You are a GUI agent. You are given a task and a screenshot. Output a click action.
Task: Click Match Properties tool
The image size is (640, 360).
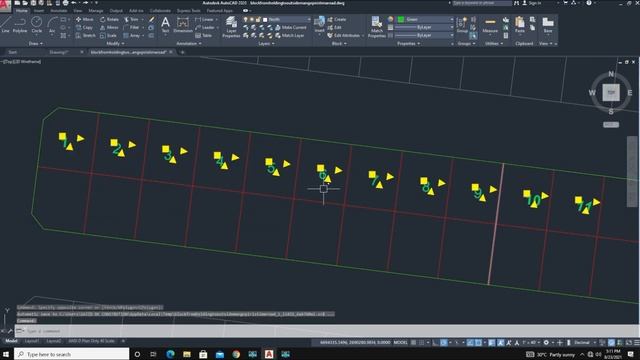pyautogui.click(x=376, y=27)
